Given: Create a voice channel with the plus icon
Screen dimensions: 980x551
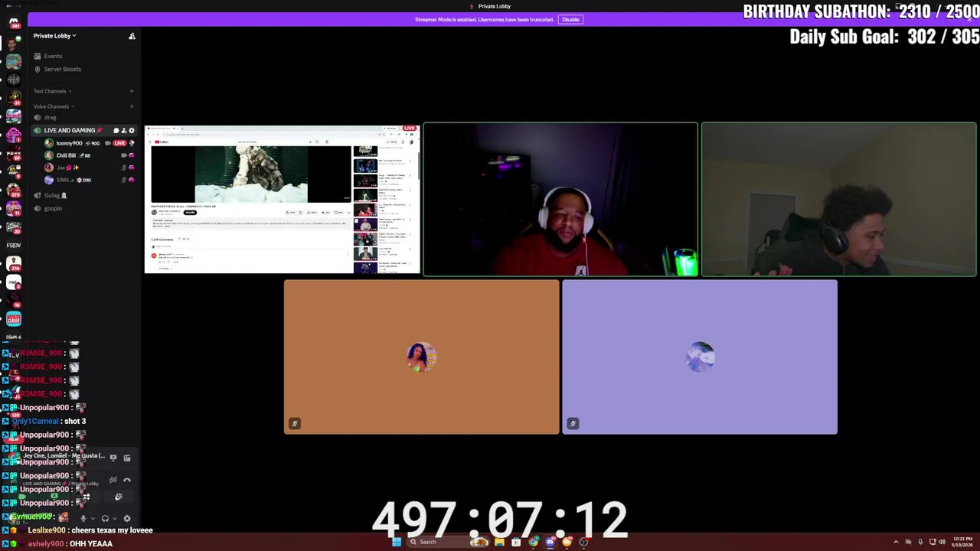Looking at the screenshot, I should tap(131, 106).
